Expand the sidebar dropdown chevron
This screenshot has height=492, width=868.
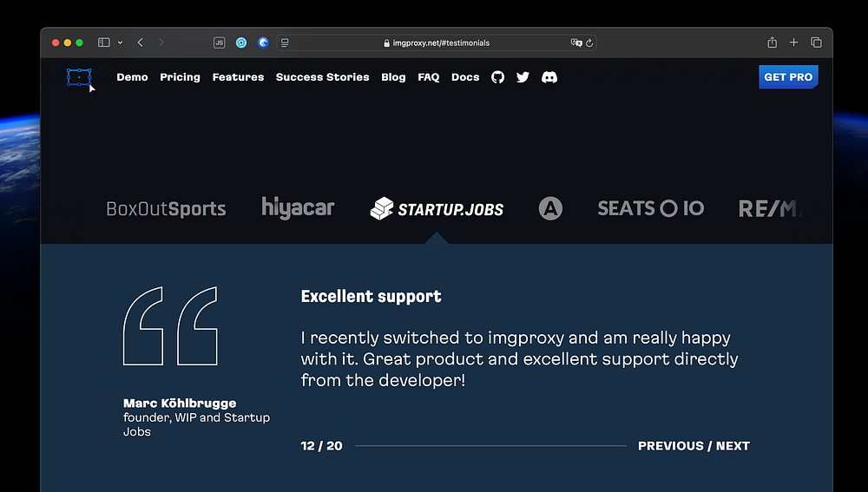[x=120, y=43]
